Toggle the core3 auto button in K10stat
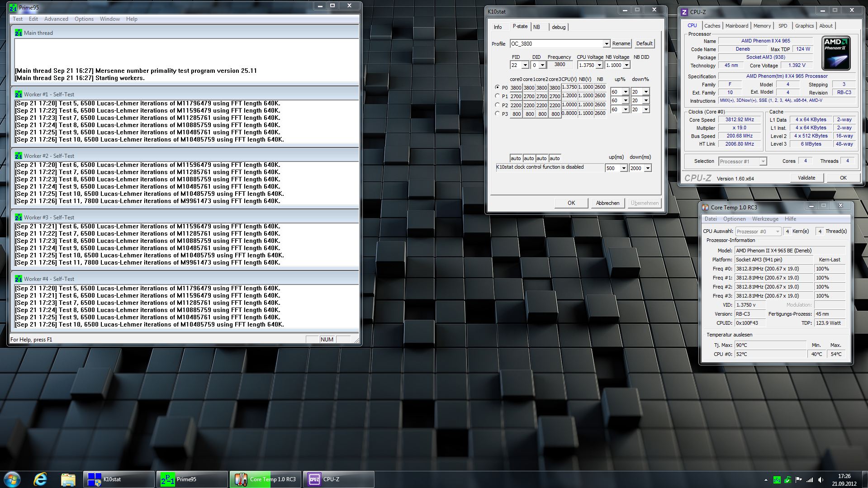The width and height of the screenshot is (868, 488). tap(555, 158)
